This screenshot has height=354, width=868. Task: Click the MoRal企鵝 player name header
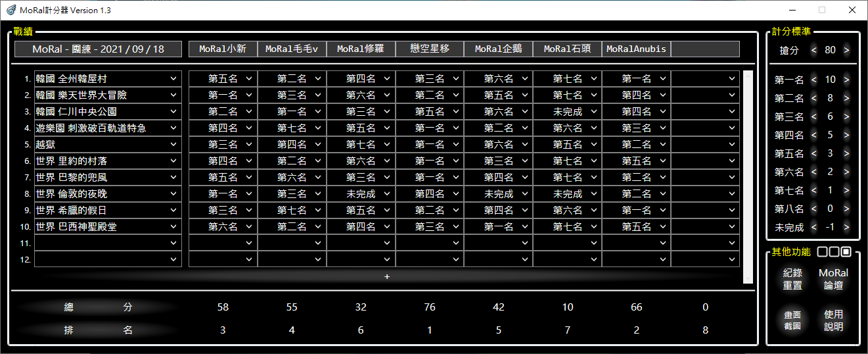click(x=499, y=49)
